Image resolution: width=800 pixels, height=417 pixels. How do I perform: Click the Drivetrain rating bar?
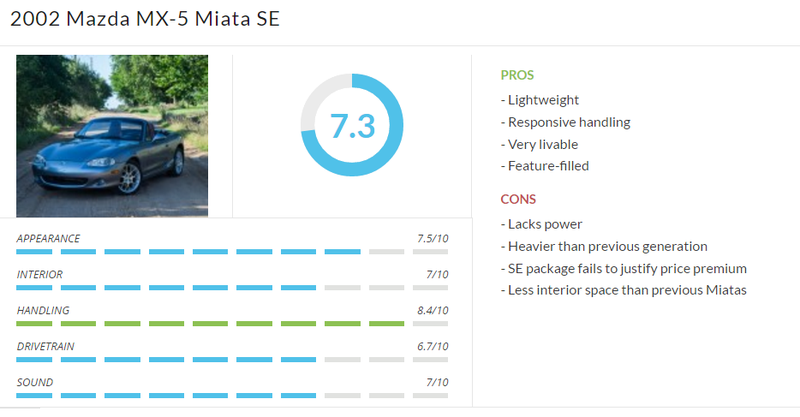coord(232,359)
